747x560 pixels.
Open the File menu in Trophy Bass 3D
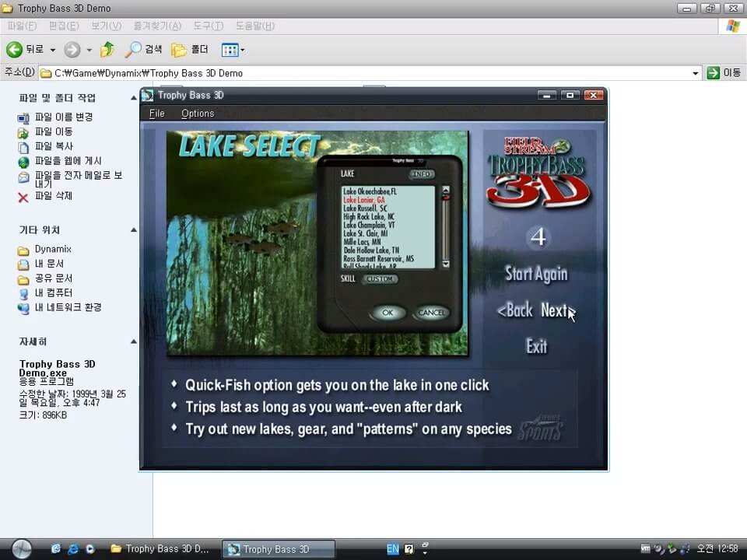156,114
